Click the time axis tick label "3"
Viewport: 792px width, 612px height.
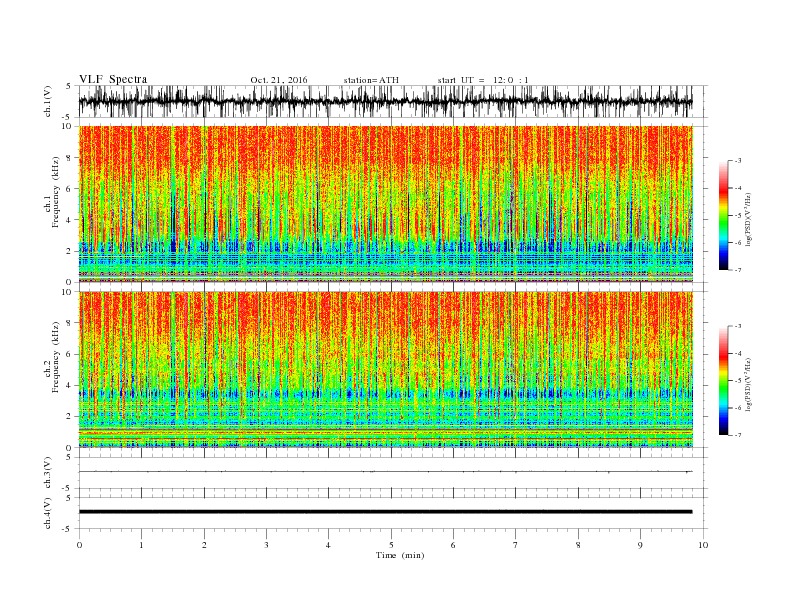(266, 545)
